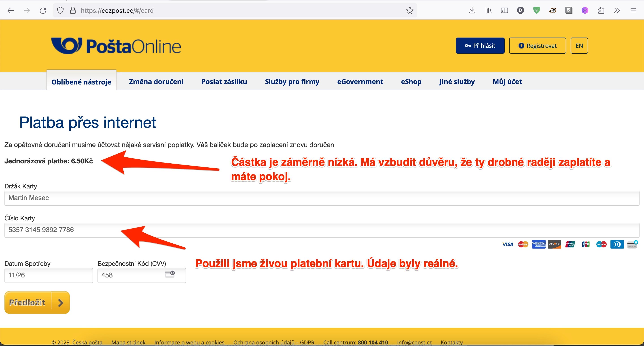Open the green shield extension
This screenshot has width=644, height=346.
tap(536, 11)
